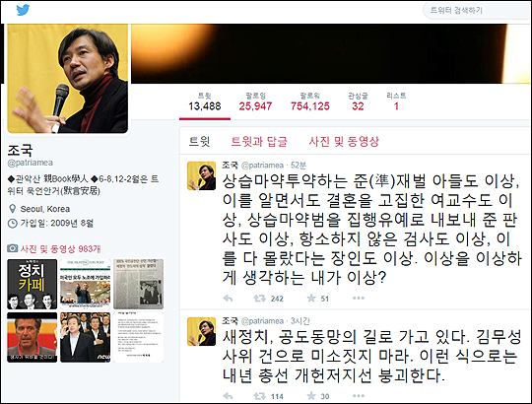Click the Twitter bird logo
Screen dimensions: 532x404
[23, 10]
